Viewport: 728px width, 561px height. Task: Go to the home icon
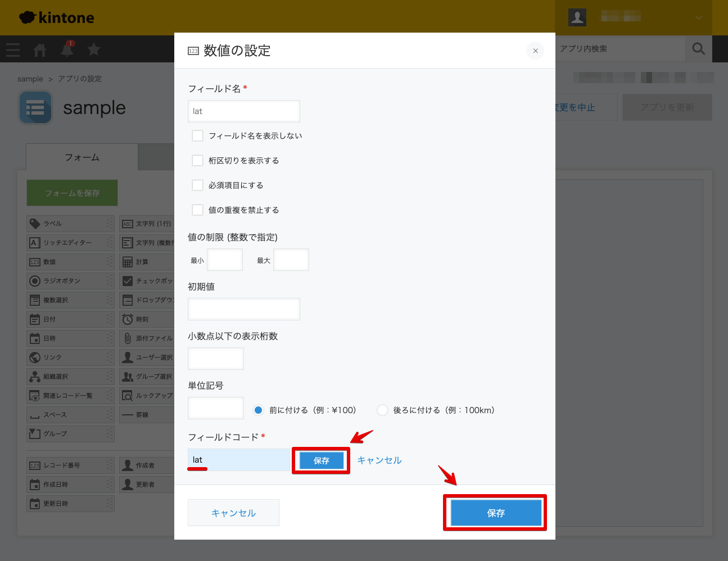click(40, 49)
